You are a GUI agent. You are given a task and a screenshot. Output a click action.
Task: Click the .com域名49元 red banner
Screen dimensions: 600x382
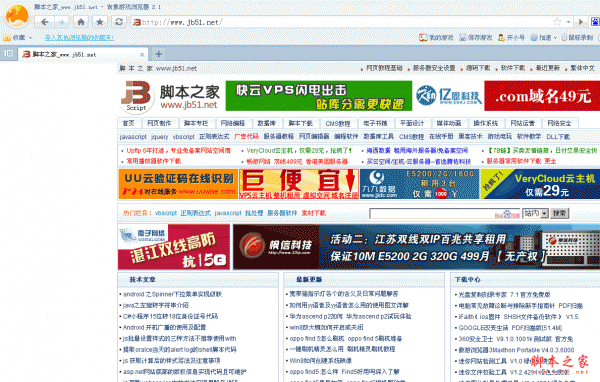click(542, 96)
